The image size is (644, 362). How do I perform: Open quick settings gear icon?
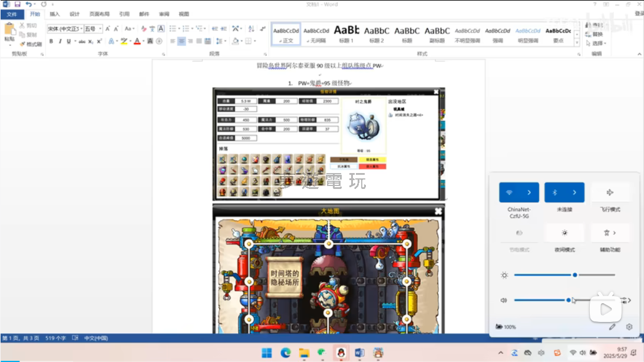point(629,327)
